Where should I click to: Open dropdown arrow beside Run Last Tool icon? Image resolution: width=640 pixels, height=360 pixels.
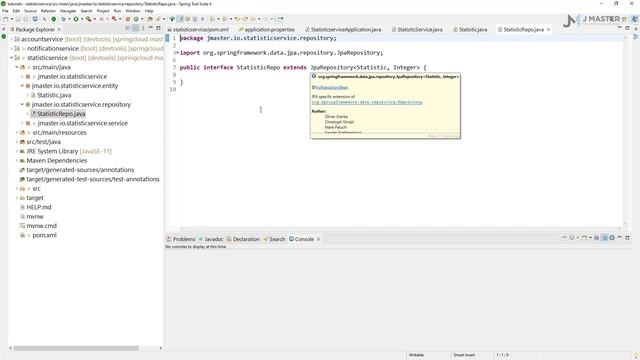[x=94, y=19]
